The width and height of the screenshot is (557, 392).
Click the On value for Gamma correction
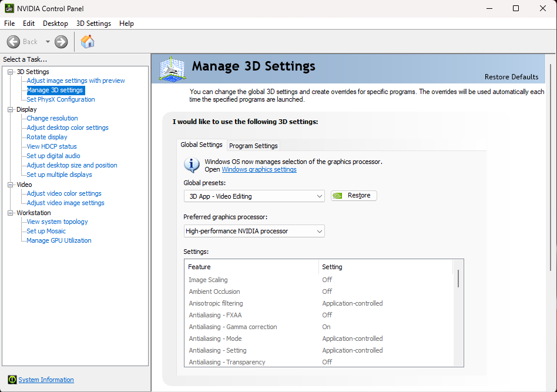326,327
